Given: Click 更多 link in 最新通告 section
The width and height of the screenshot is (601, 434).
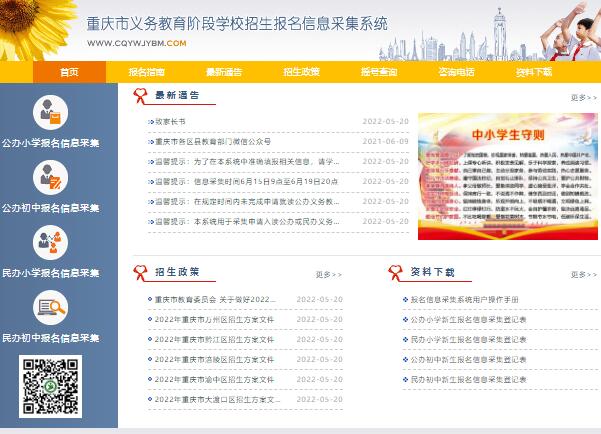Looking at the screenshot, I should pyautogui.click(x=584, y=98).
